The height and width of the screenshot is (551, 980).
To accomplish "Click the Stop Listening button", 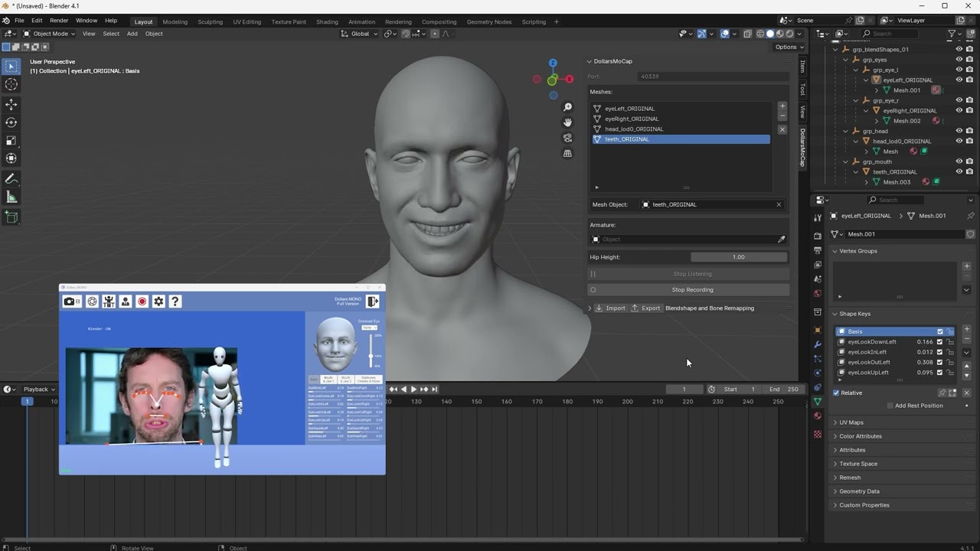I will (x=689, y=274).
